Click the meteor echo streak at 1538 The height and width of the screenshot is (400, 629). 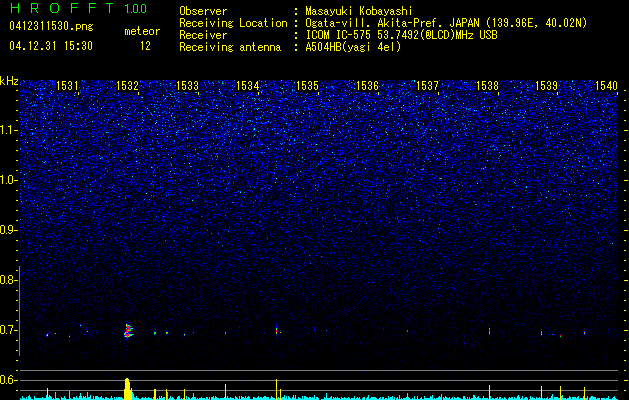click(x=489, y=331)
